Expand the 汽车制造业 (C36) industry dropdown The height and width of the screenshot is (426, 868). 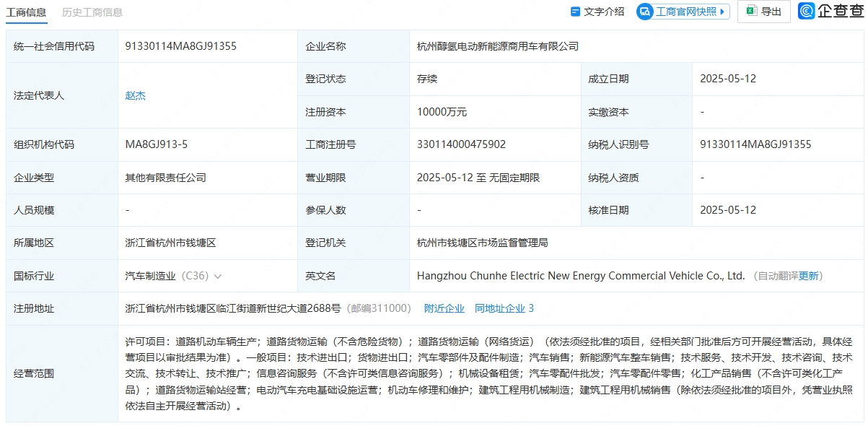pyautogui.click(x=218, y=276)
